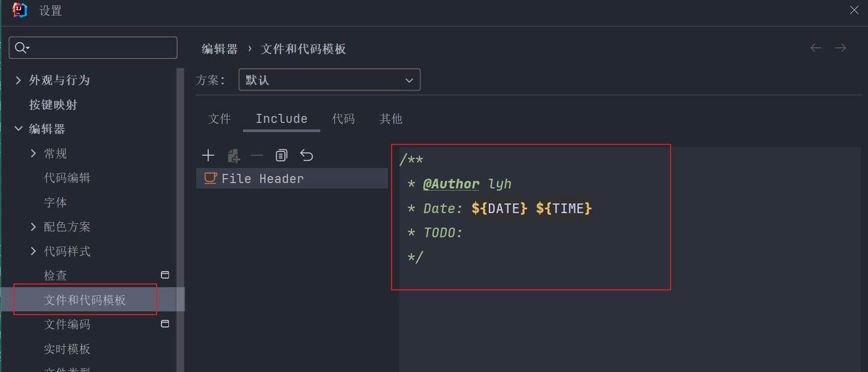Click the revert to original template icon

point(307,156)
